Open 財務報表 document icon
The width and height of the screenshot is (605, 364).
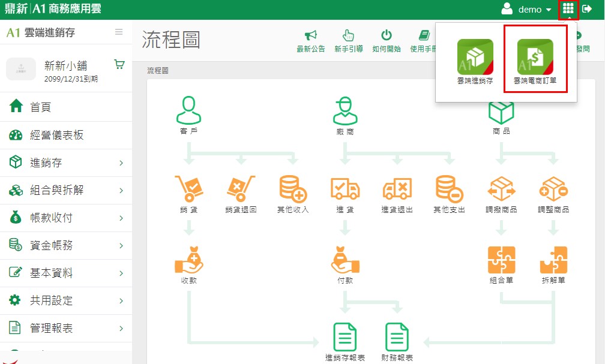coord(397,337)
